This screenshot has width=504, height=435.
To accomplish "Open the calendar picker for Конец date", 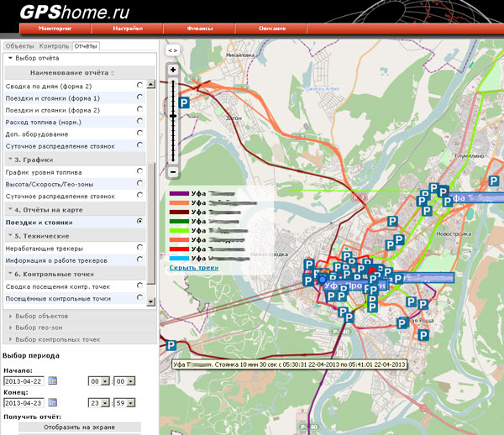I will point(53,404).
